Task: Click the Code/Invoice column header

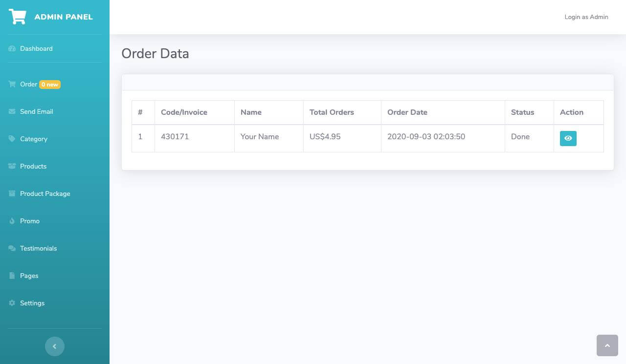Action: pos(195,112)
